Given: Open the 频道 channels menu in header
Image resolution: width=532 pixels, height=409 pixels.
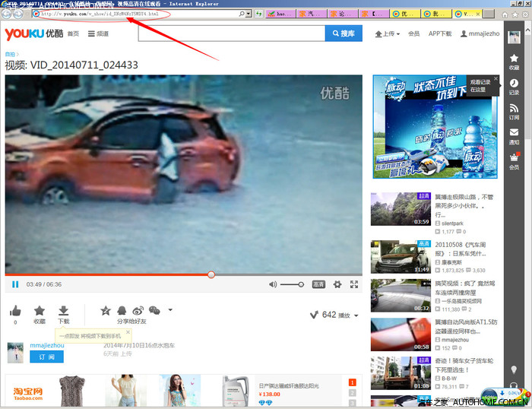Looking at the screenshot, I should tap(97, 34).
